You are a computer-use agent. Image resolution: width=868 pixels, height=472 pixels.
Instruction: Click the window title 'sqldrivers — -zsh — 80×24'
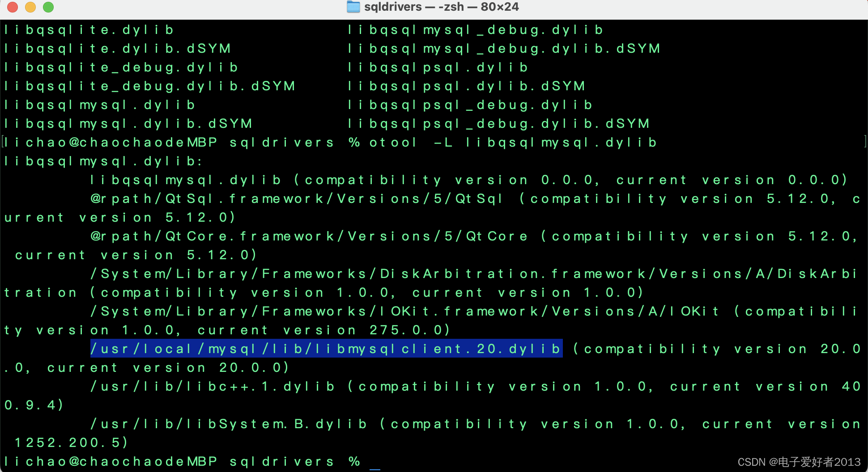441,7
